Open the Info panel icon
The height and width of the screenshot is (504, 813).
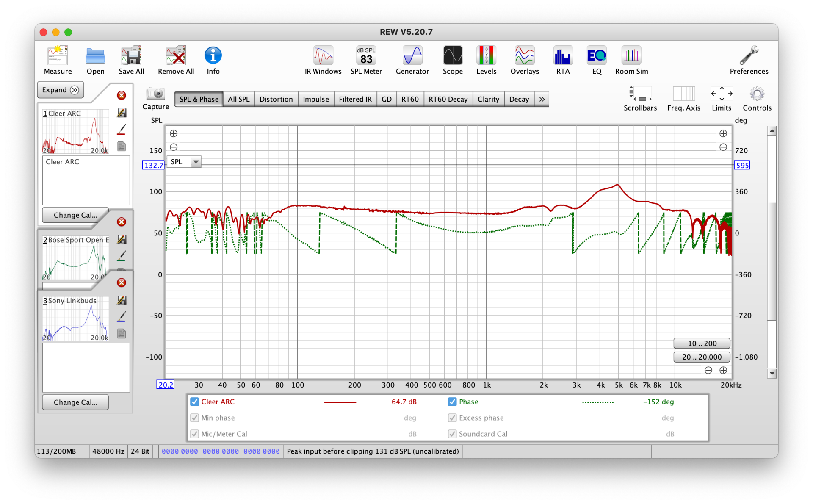tap(213, 55)
